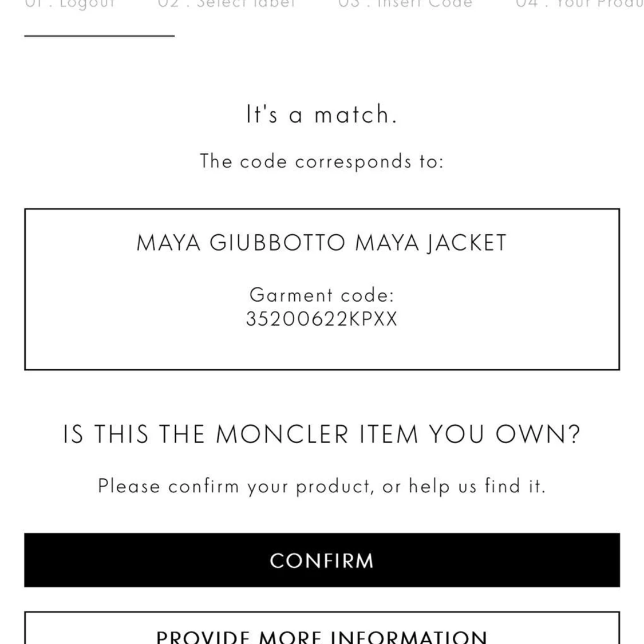
Task: Click center of the garment info panel
Action: [322, 289]
